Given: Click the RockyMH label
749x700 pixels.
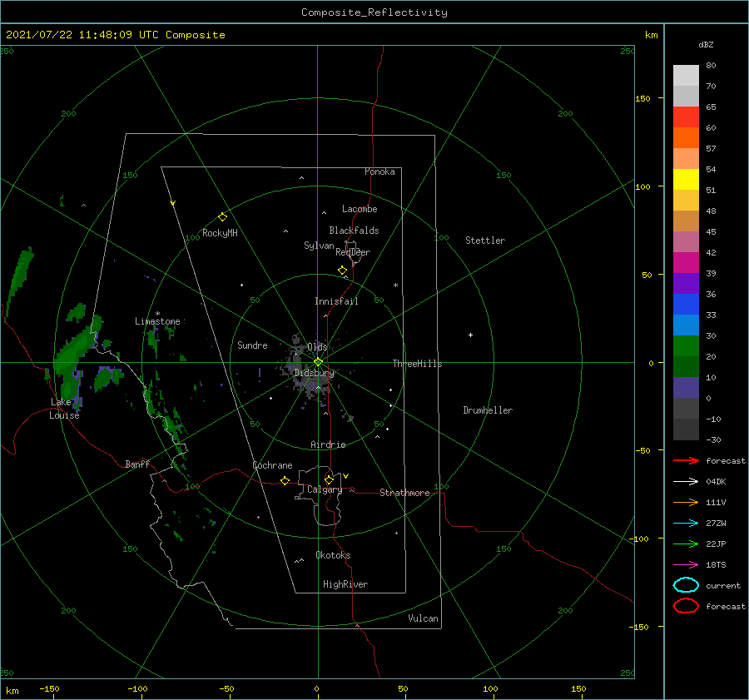Looking at the screenshot, I should click(220, 233).
